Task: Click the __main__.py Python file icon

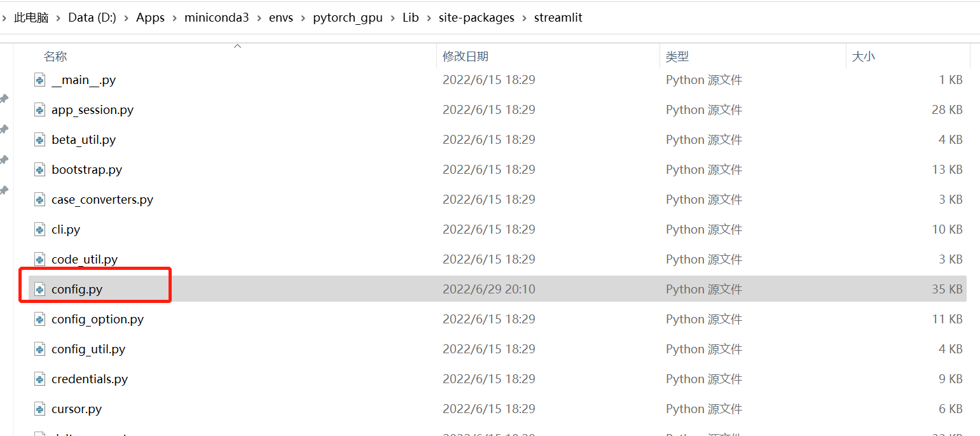Action: [x=39, y=80]
